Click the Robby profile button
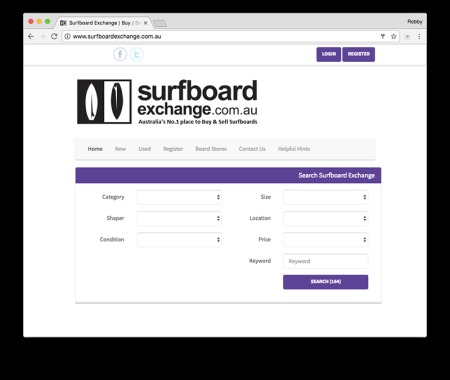 pyautogui.click(x=415, y=22)
